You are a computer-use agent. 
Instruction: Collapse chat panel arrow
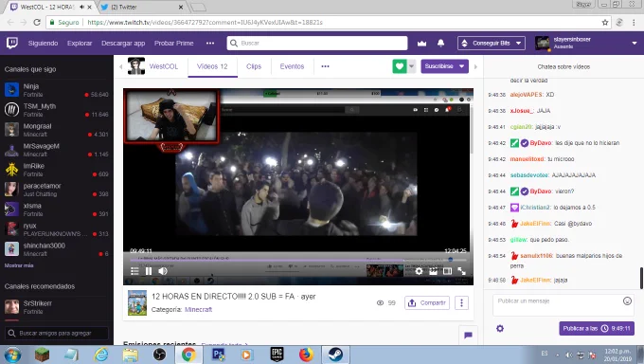click(476, 66)
